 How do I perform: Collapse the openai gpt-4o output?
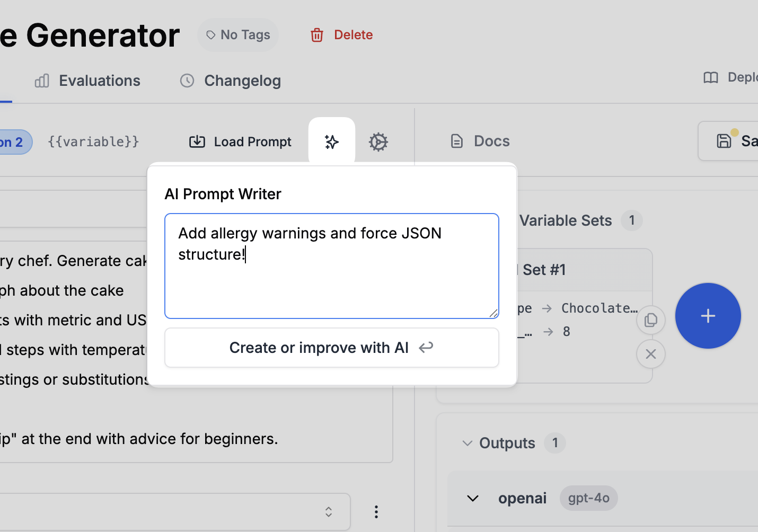pos(472,498)
